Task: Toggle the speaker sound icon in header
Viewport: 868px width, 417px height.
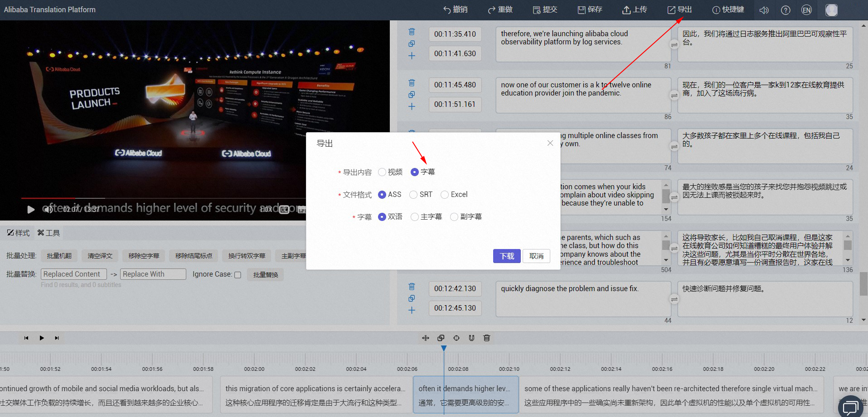Action: [x=764, y=10]
